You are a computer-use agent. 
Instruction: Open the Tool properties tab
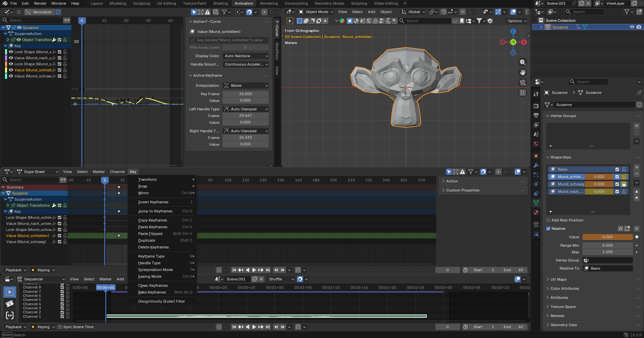click(536, 94)
